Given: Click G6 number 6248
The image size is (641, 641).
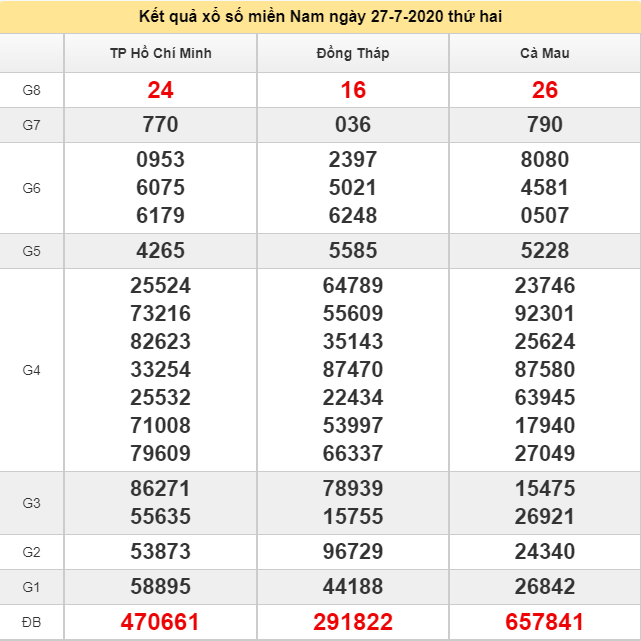Looking at the screenshot, I should tap(353, 215).
